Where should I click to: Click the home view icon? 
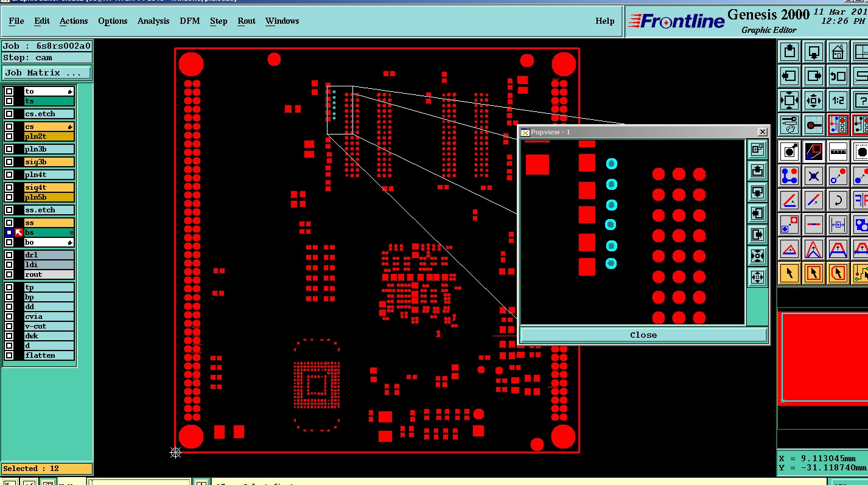coord(838,52)
